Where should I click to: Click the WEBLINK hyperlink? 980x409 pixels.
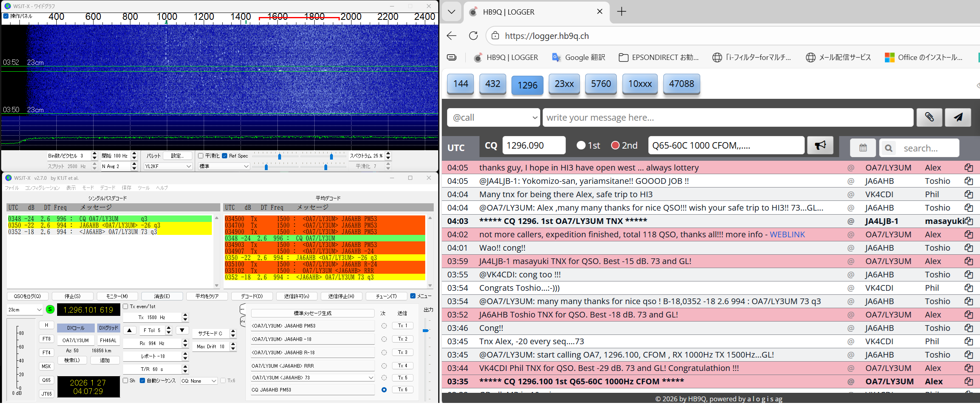[787, 234]
